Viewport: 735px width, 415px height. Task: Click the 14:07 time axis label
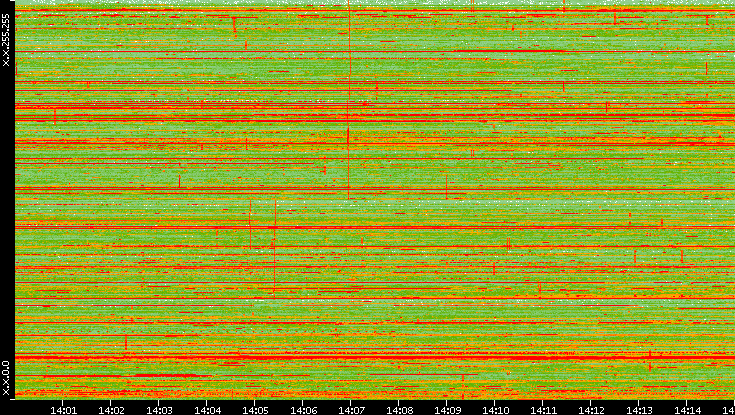click(351, 410)
